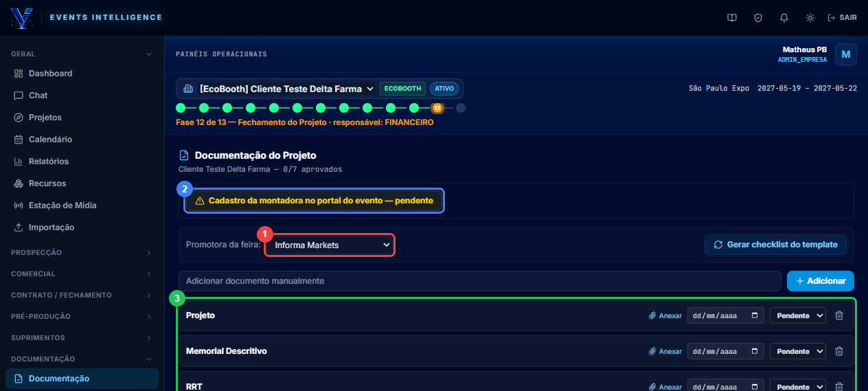Open the Promotora da feira dropdown

pos(330,245)
